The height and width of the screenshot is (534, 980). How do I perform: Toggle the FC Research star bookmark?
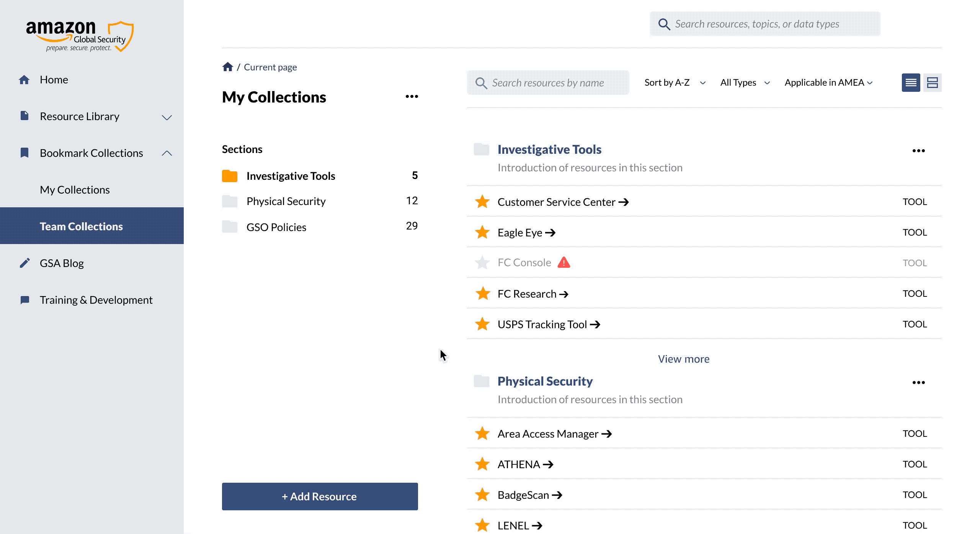(x=482, y=293)
